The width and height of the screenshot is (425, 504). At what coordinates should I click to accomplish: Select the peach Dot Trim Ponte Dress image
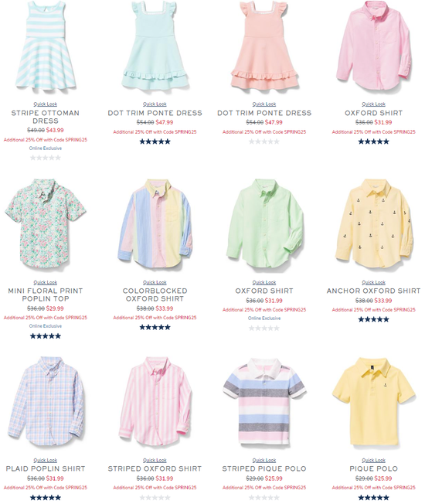tap(264, 46)
